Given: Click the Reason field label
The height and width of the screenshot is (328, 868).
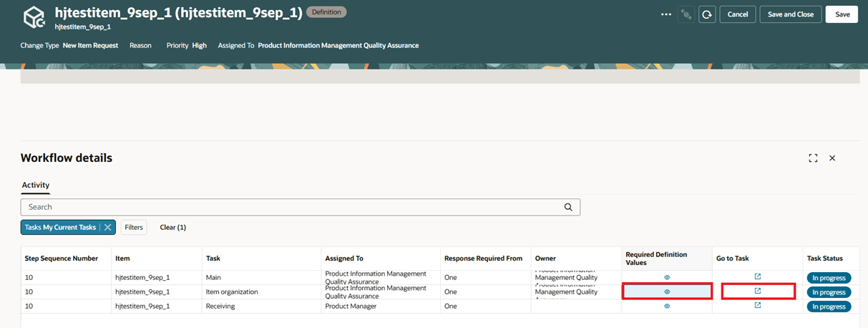Looking at the screenshot, I should click(x=140, y=45).
